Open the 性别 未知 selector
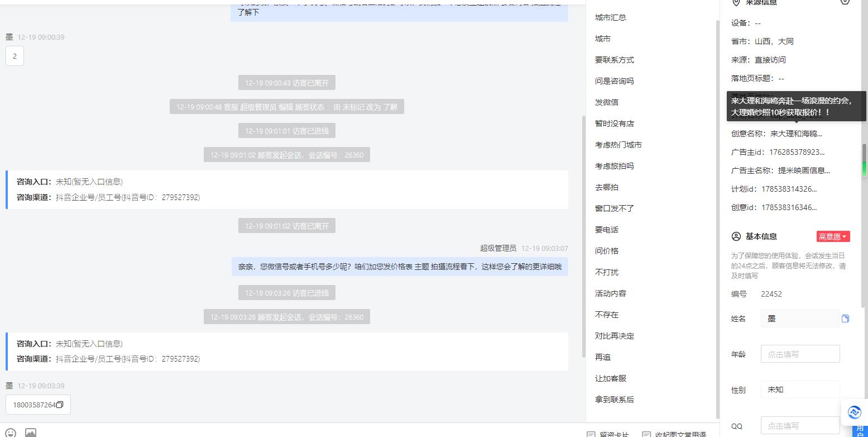This screenshot has height=437, width=868. [x=800, y=389]
